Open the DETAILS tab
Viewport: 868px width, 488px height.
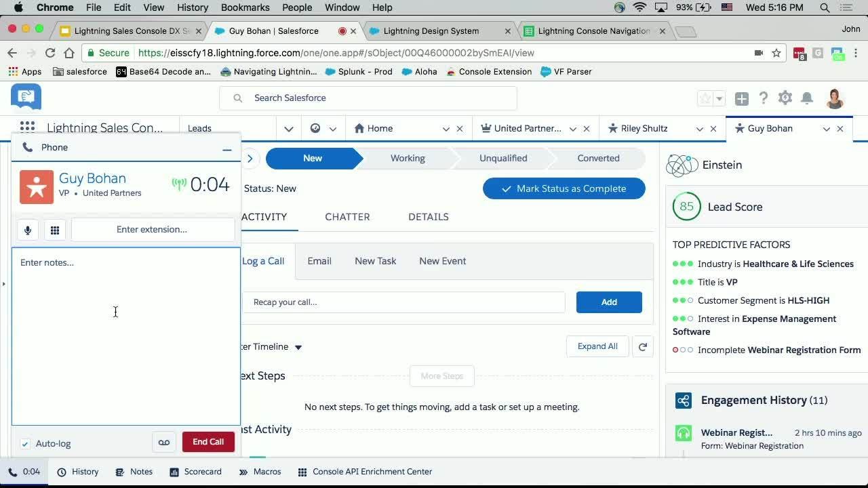pyautogui.click(x=429, y=217)
